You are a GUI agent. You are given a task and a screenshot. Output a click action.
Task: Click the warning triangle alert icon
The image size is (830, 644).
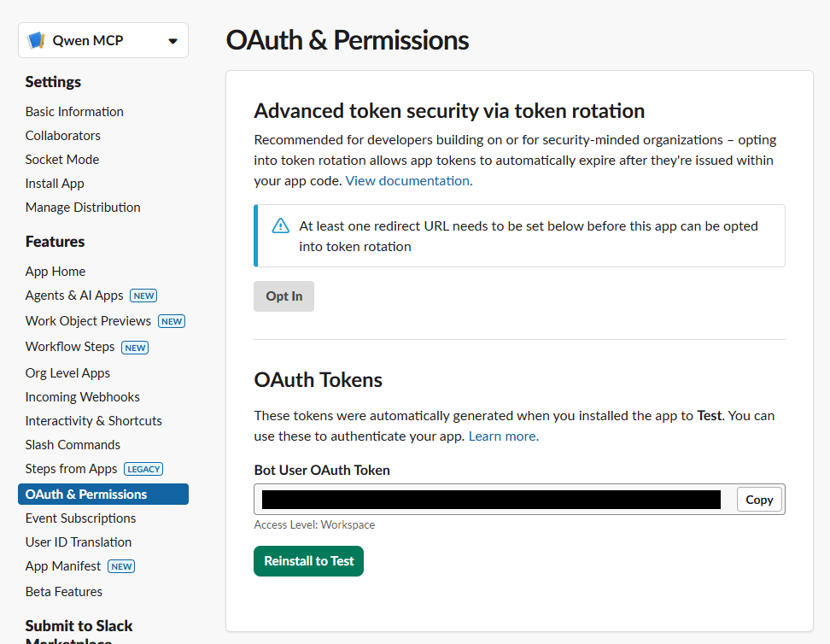[280, 226]
